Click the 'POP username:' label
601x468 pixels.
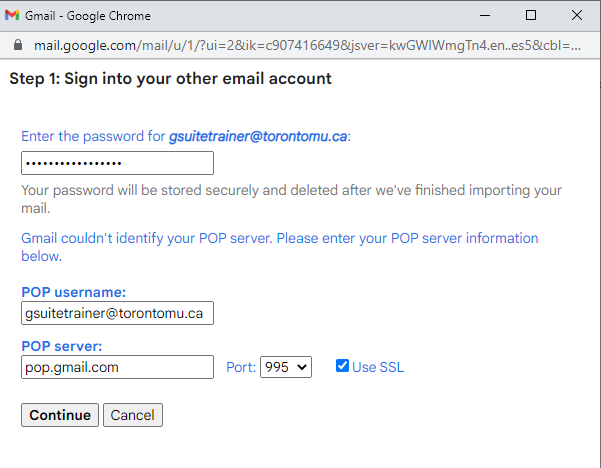pyautogui.click(x=73, y=292)
